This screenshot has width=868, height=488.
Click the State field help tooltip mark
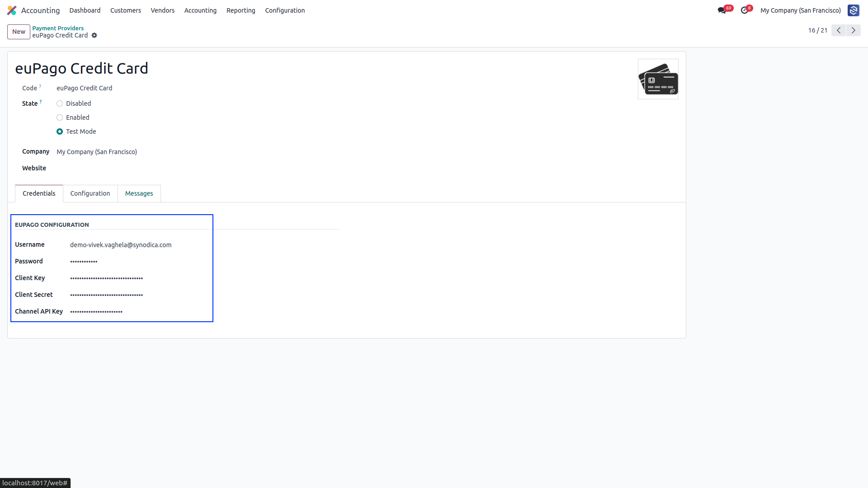pyautogui.click(x=41, y=101)
